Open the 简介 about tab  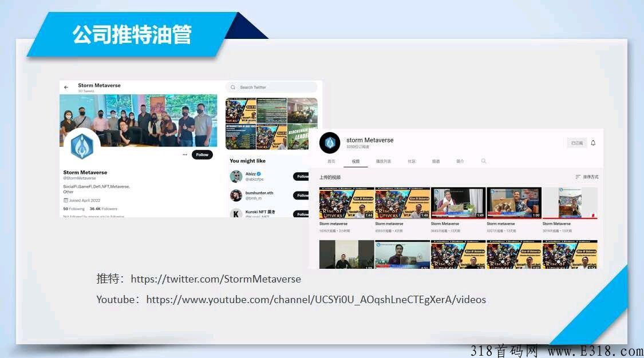[x=460, y=161]
